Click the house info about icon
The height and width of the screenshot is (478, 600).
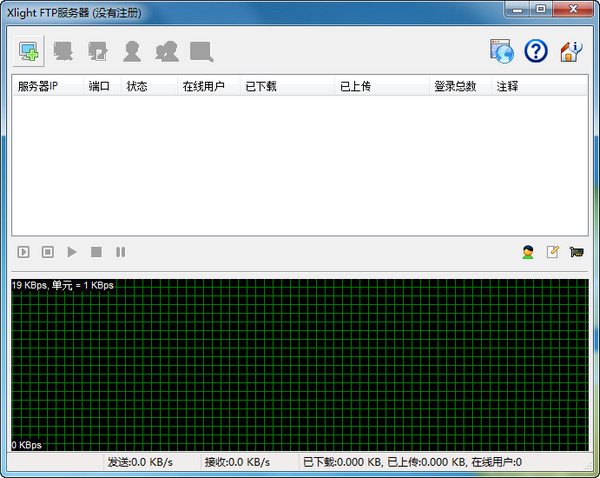point(571,51)
